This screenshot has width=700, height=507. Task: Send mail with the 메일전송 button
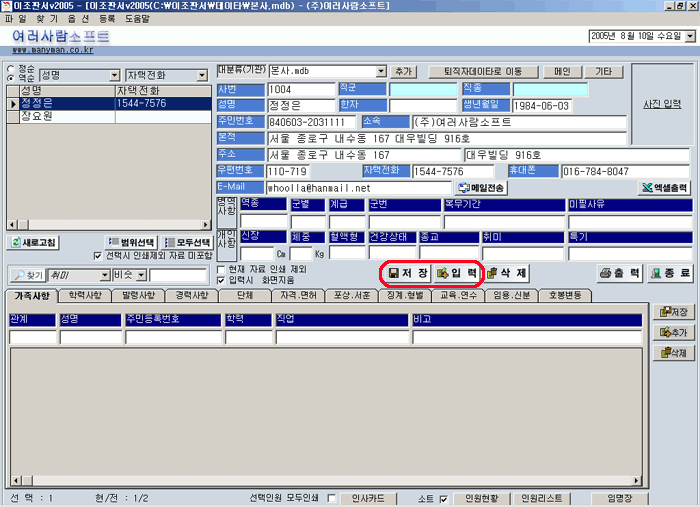pos(481,187)
